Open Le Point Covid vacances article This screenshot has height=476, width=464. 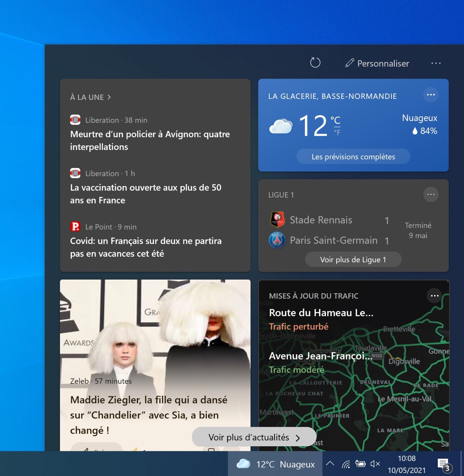(146, 247)
